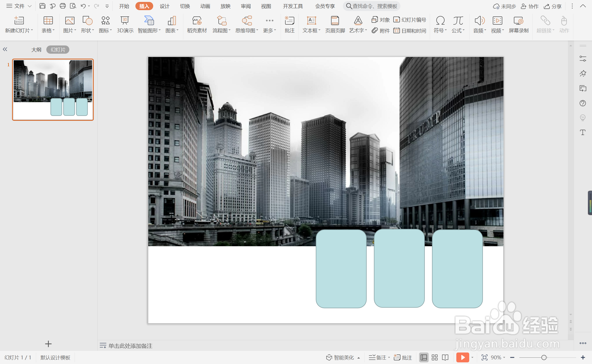Switch to 设计 ribbon tab
Image resolution: width=592 pixels, height=364 pixels.
tap(165, 6)
